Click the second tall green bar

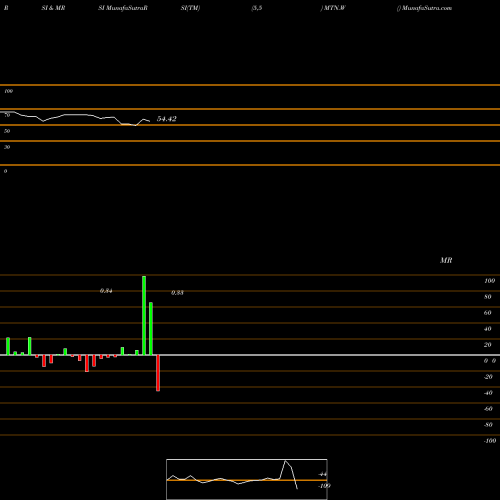[151, 329]
